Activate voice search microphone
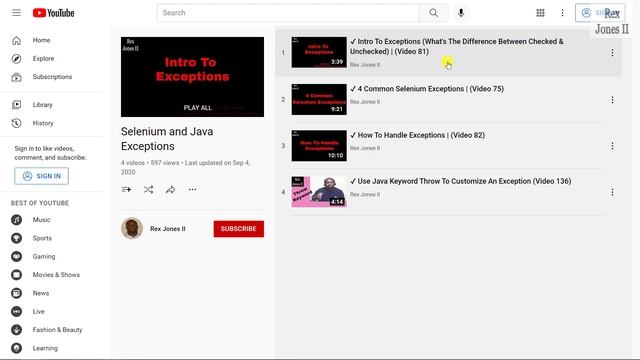 pos(461,13)
